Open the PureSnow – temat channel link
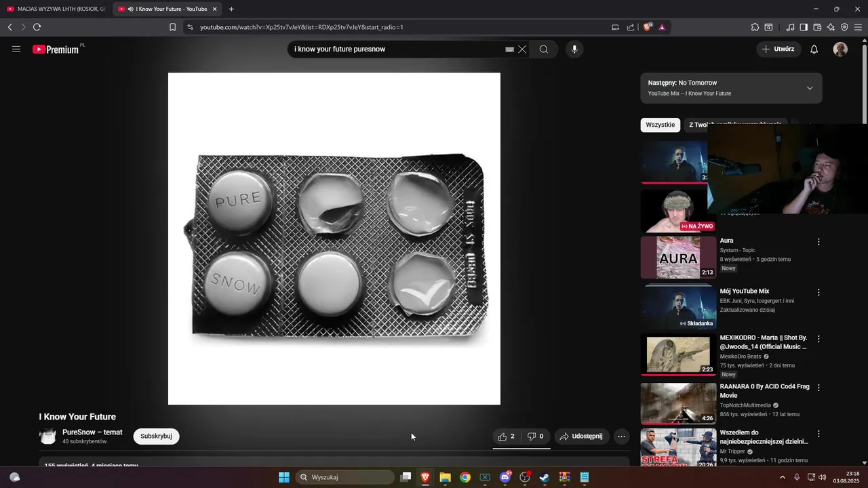 point(92,432)
